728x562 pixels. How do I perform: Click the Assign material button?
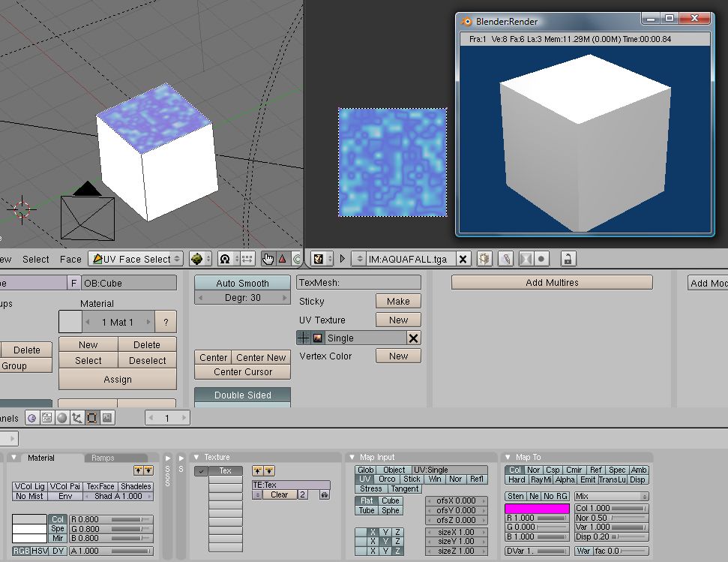(118, 380)
